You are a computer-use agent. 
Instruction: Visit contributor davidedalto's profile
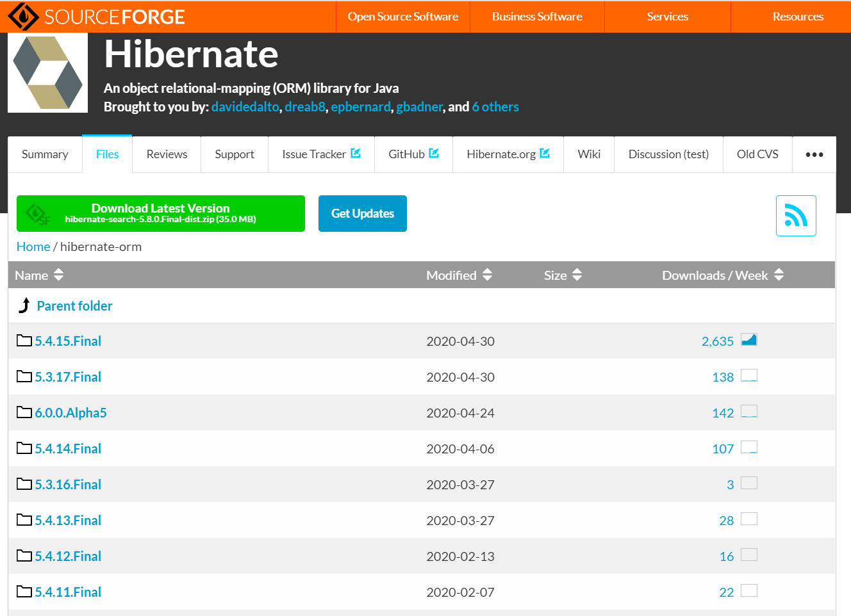pyautogui.click(x=245, y=107)
